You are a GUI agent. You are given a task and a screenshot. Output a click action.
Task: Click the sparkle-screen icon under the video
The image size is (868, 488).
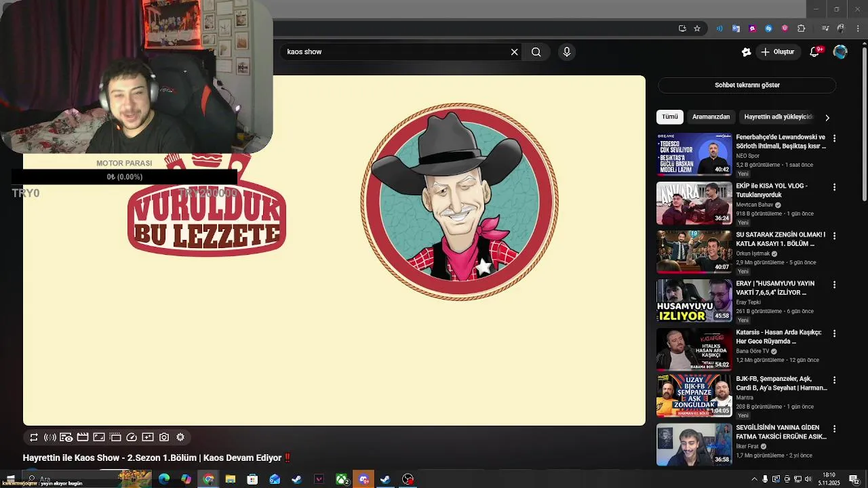point(148,437)
